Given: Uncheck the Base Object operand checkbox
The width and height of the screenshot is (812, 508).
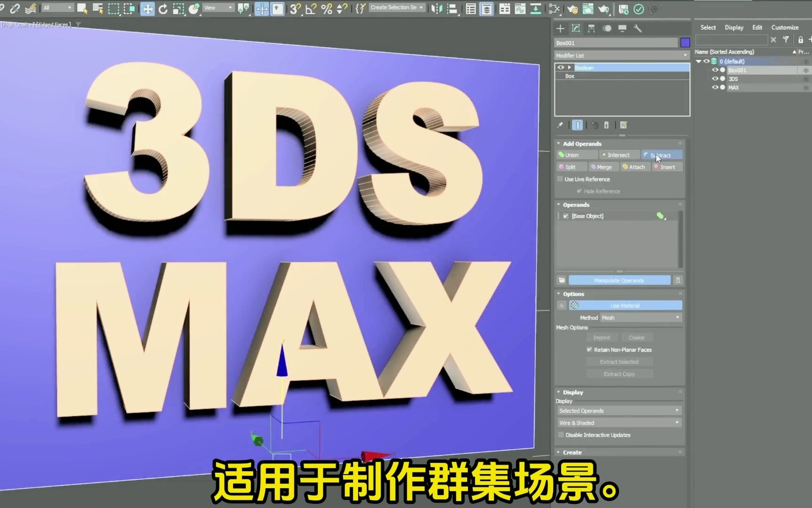Looking at the screenshot, I should click(566, 216).
